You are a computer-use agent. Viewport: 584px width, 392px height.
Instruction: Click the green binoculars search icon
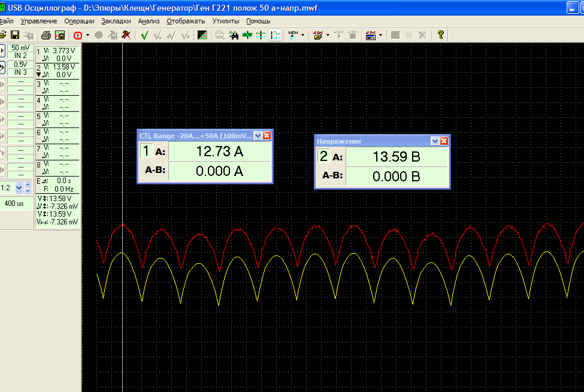(234, 35)
